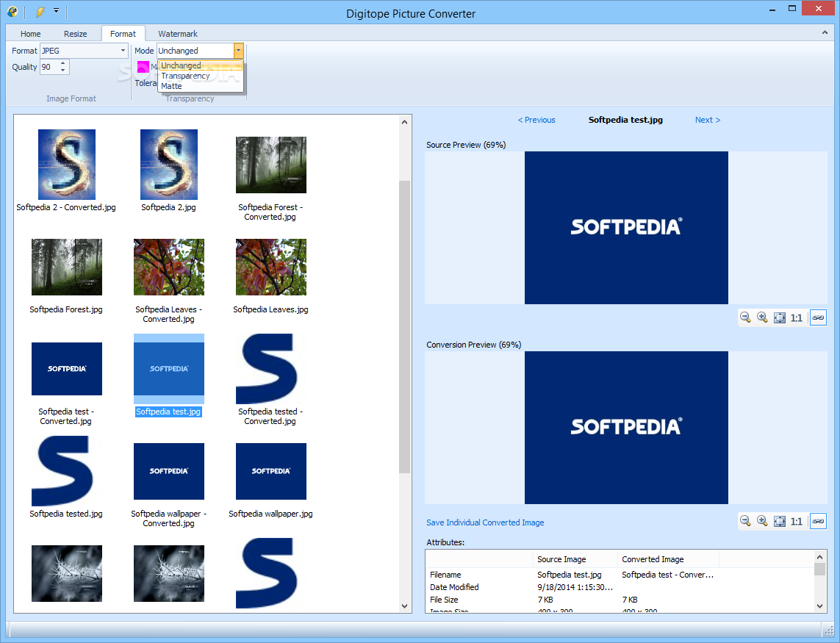Select Softpedia wallpaper - Converted.jpg thumbnail
Image resolution: width=840 pixels, height=643 pixels.
coord(169,471)
